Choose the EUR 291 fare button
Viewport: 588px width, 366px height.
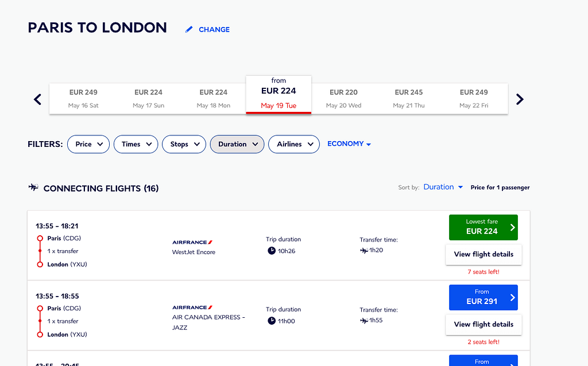tap(482, 297)
